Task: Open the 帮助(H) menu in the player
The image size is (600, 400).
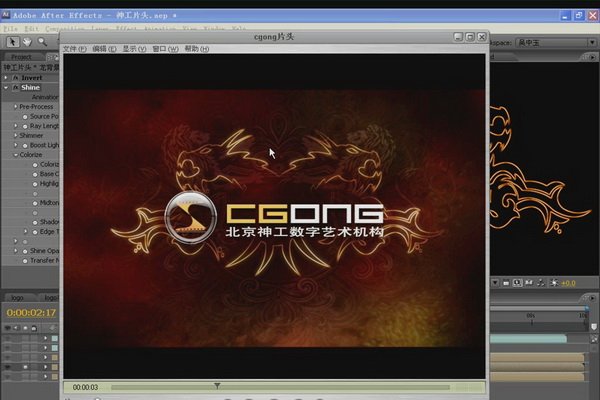Action: [198, 49]
